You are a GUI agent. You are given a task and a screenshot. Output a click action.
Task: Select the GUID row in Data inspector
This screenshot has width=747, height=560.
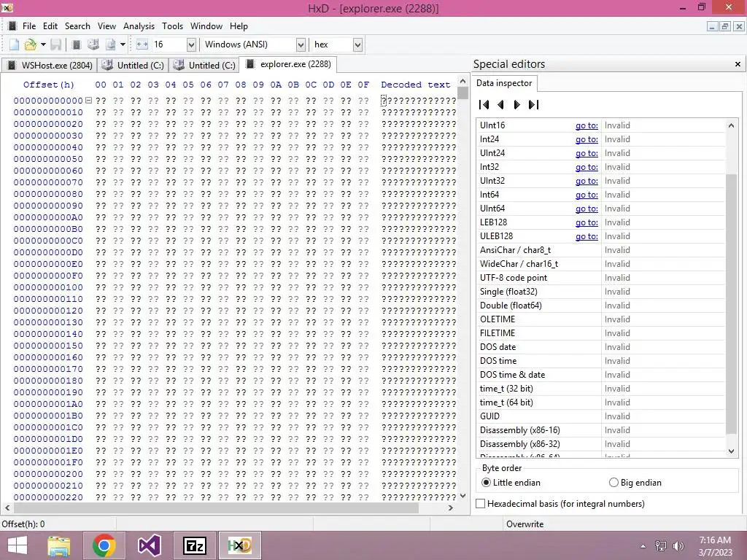tap(601, 416)
